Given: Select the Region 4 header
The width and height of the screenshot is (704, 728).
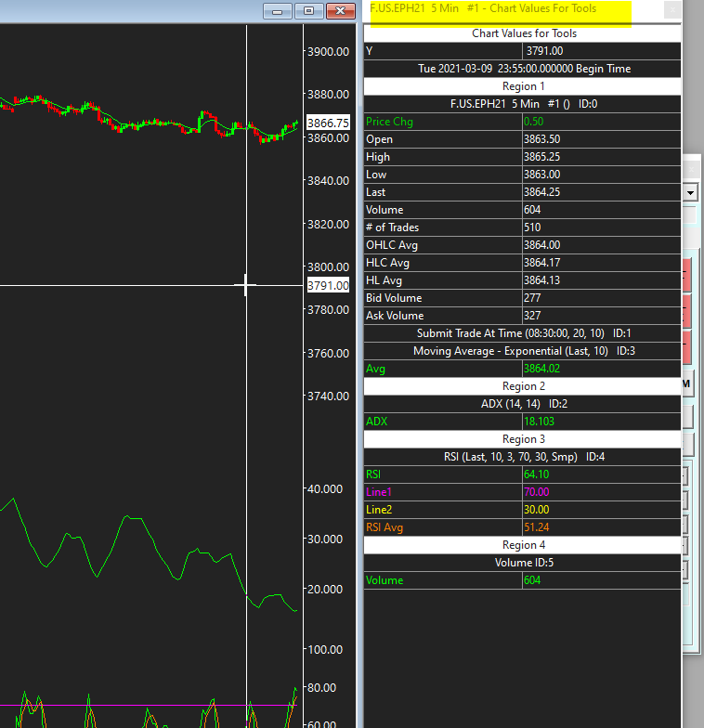Looking at the screenshot, I should [x=522, y=545].
